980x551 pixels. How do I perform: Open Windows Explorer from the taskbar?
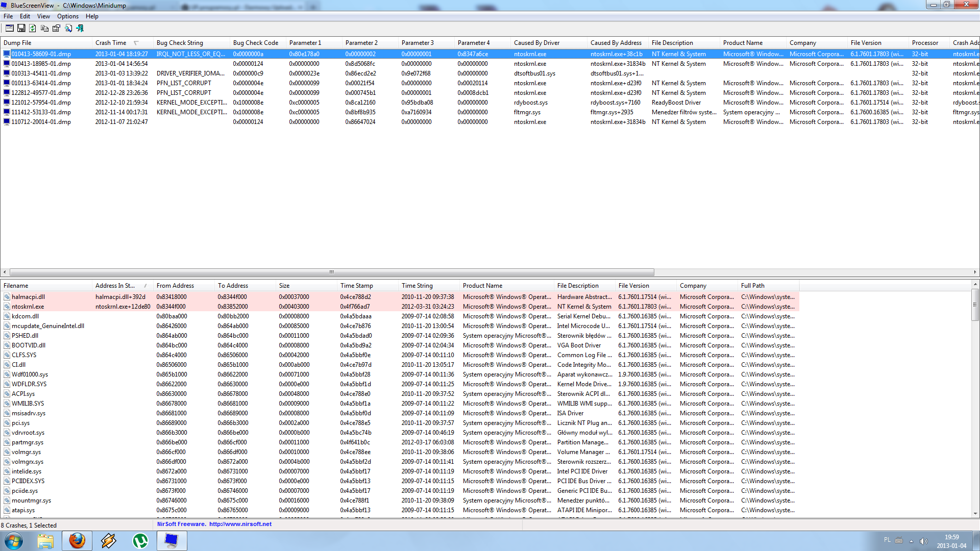click(45, 541)
